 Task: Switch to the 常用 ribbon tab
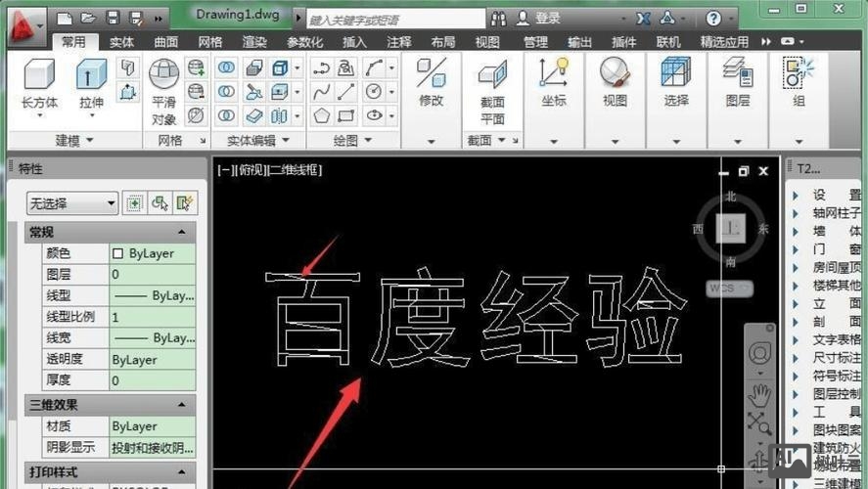(73, 42)
